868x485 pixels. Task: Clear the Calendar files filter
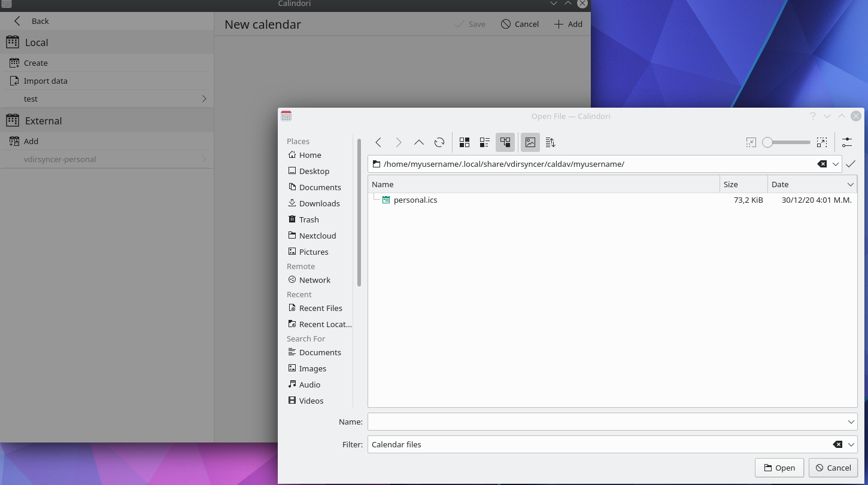coord(837,444)
